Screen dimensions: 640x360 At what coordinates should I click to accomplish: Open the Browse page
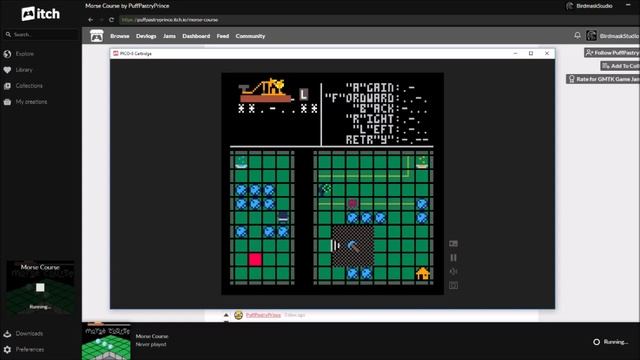click(120, 36)
